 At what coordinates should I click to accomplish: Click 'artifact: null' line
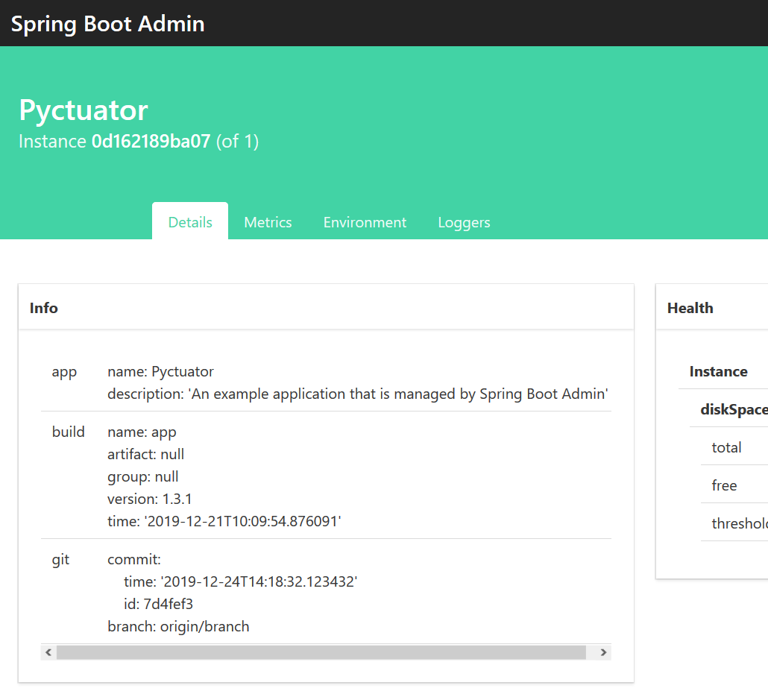145,454
